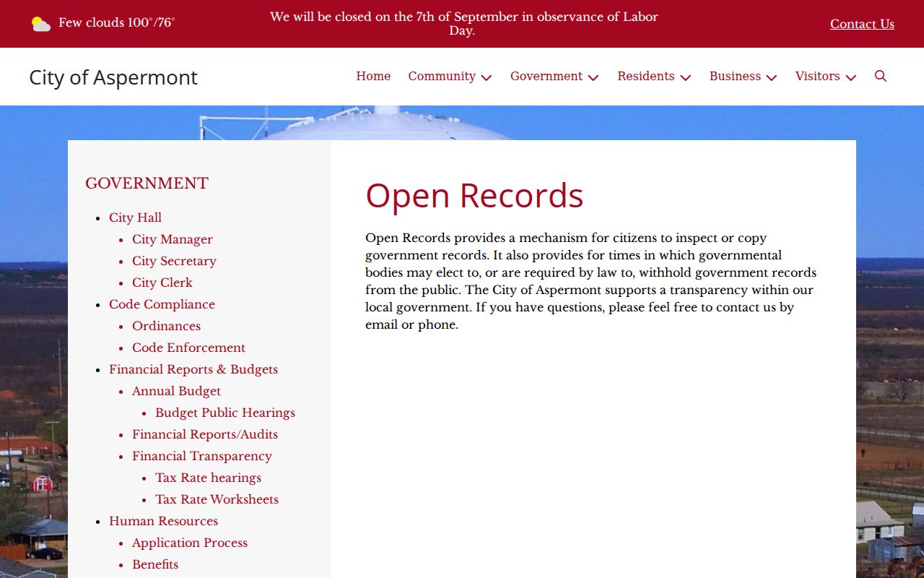
Task: Open the Benefits link
Action: (x=155, y=564)
